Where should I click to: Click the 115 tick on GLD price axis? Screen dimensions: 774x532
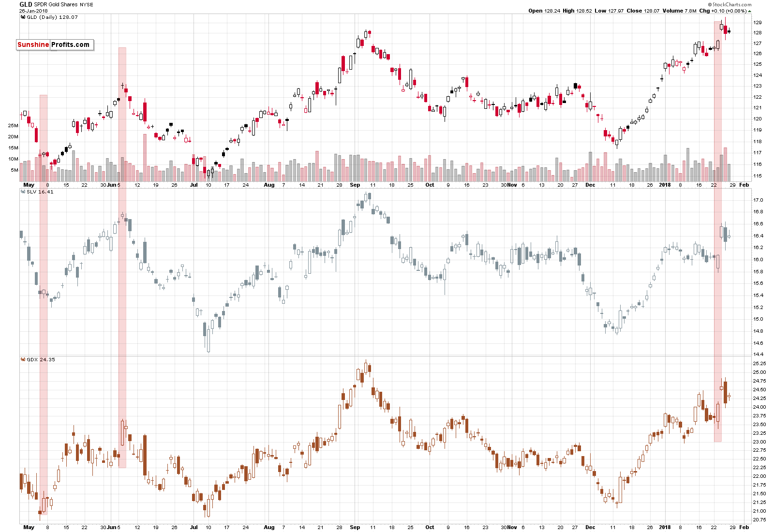coord(758,176)
